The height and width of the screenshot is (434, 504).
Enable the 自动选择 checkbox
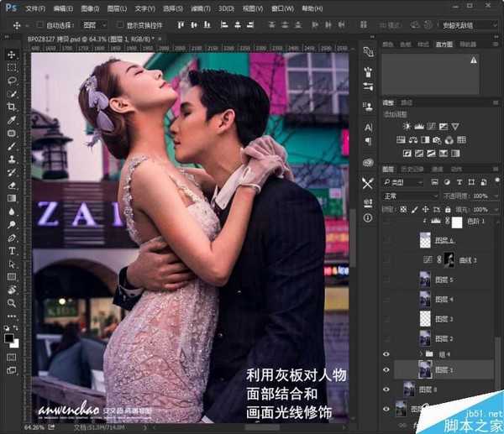pyautogui.click(x=40, y=25)
